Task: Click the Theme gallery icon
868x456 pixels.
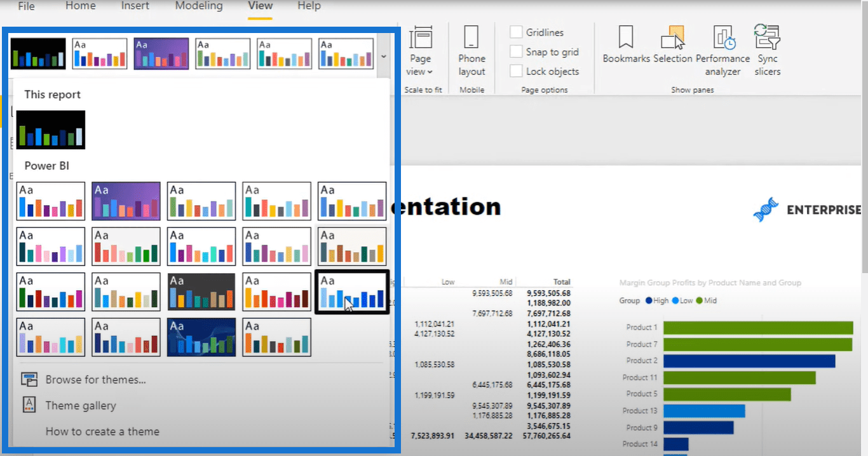Action: click(29, 405)
